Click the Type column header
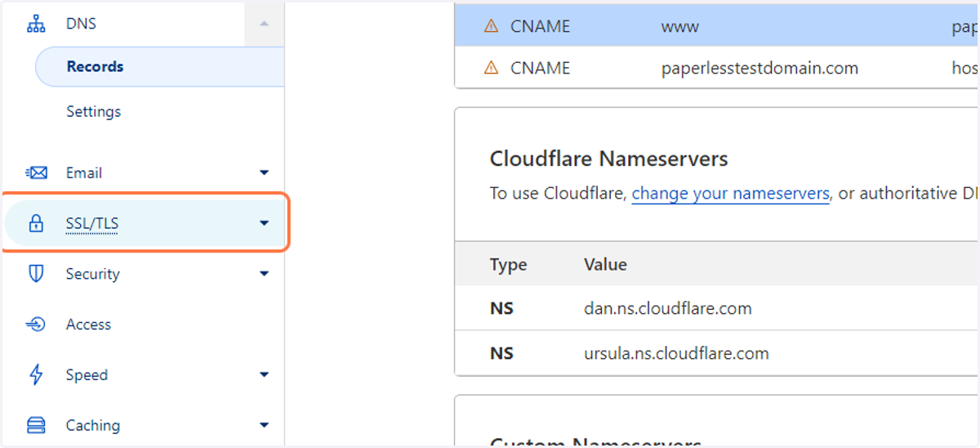Image resolution: width=980 pixels, height=448 pixels. 508,264
